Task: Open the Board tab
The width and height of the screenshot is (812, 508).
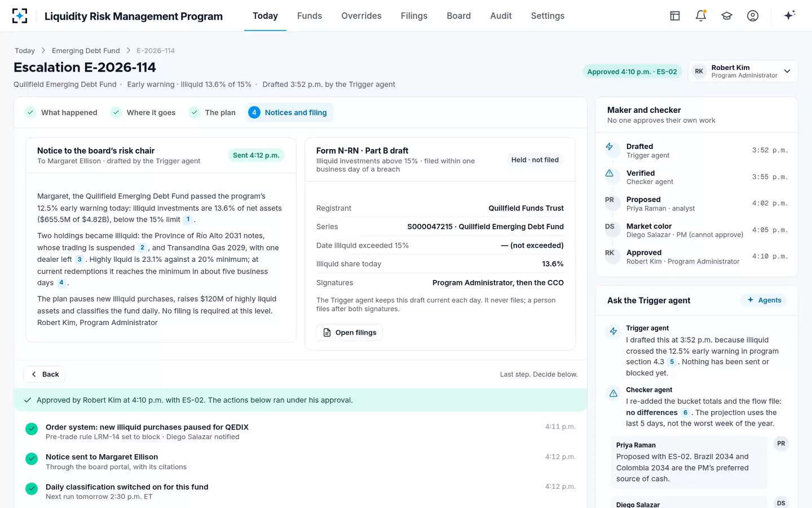Action: click(x=458, y=16)
